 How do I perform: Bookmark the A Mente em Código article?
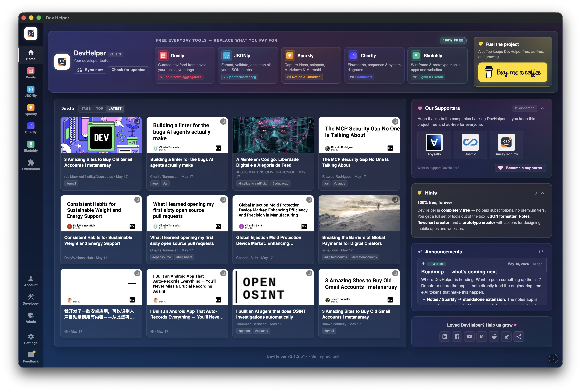pyautogui.click(x=309, y=121)
